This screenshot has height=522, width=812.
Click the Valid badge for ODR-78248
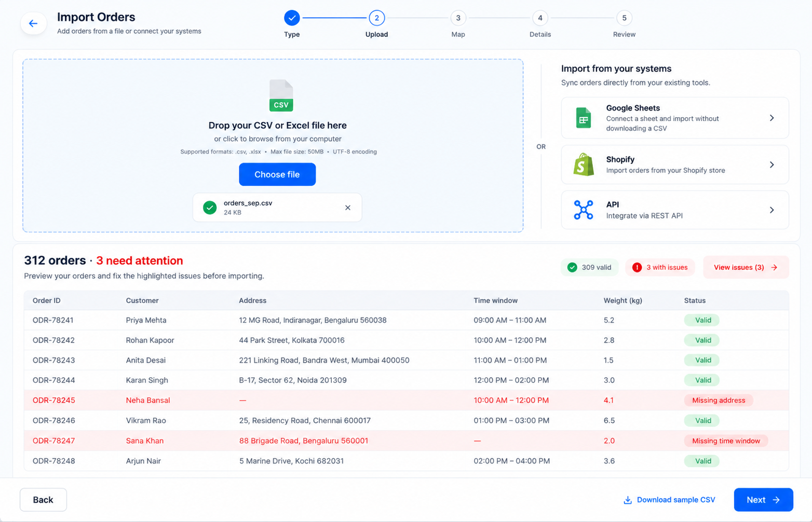702,461
